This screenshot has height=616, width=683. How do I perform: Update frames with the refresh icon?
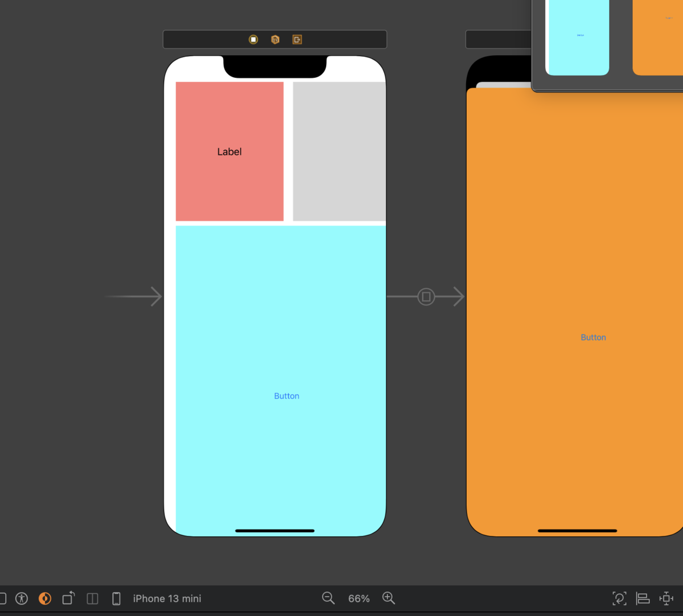619,598
